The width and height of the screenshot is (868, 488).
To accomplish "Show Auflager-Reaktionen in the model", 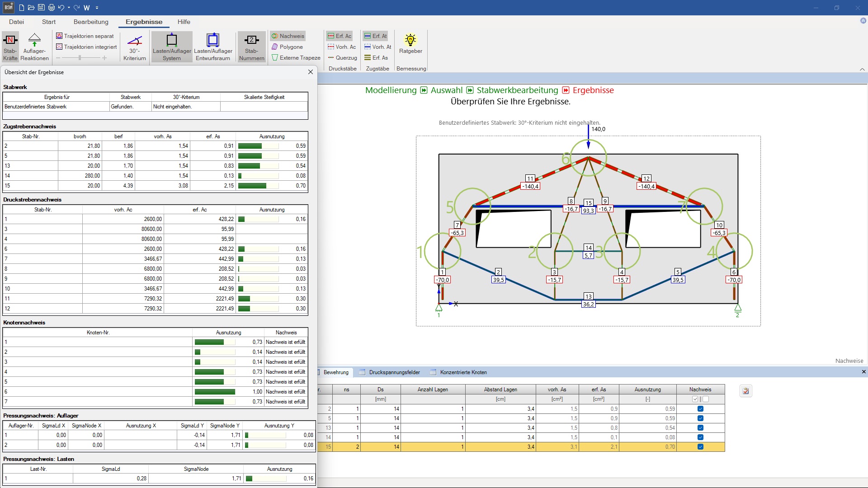I will [x=34, y=47].
